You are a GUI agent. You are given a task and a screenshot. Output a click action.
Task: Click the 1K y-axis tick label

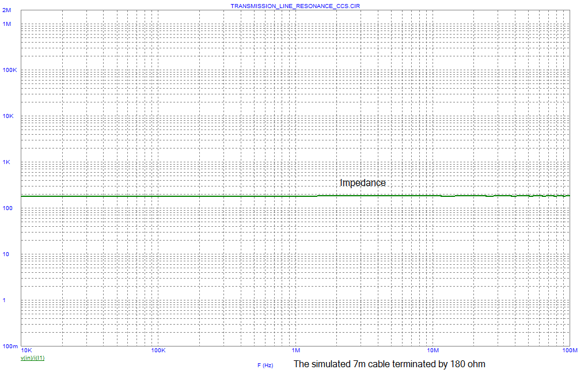[6, 162]
